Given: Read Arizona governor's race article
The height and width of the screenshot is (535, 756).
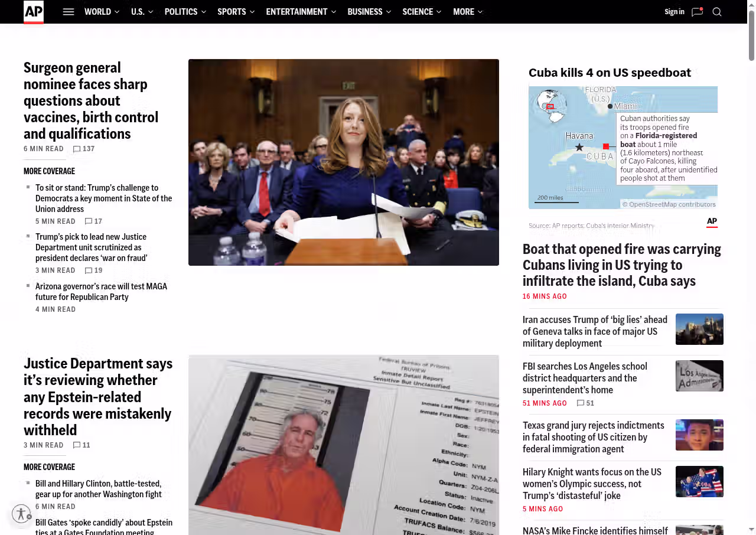Looking at the screenshot, I should tap(101, 292).
